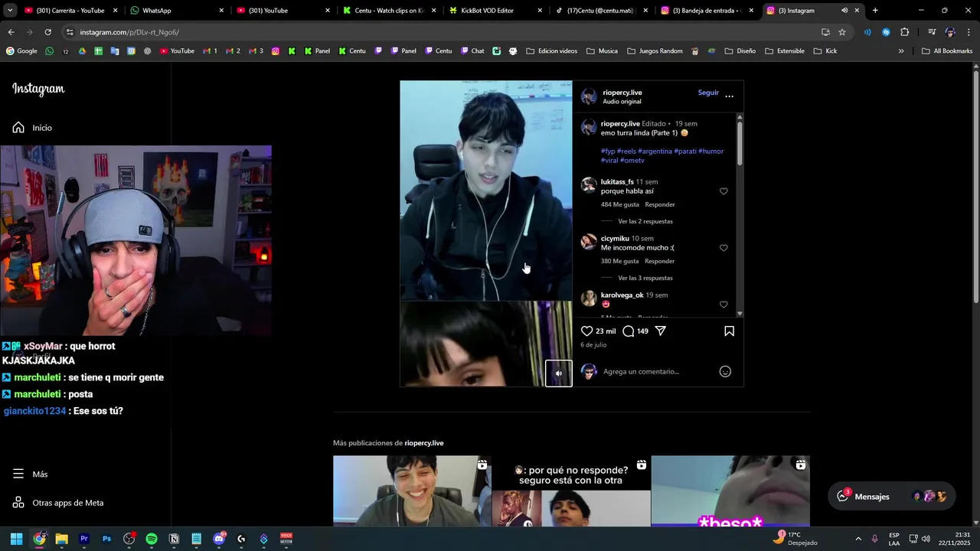Image resolution: width=980 pixels, height=551 pixels.
Task: Expand 'Ver las 2 respuestas' replies
Action: 645,221
